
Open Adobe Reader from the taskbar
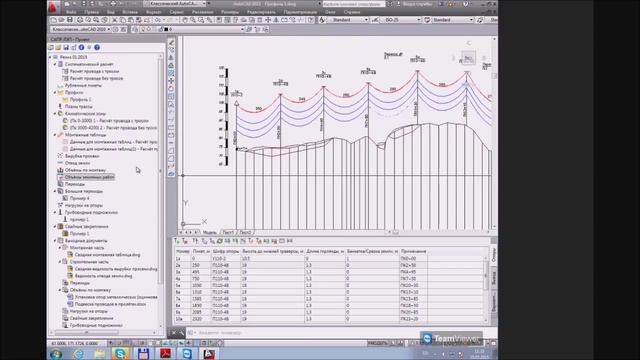tap(165, 353)
